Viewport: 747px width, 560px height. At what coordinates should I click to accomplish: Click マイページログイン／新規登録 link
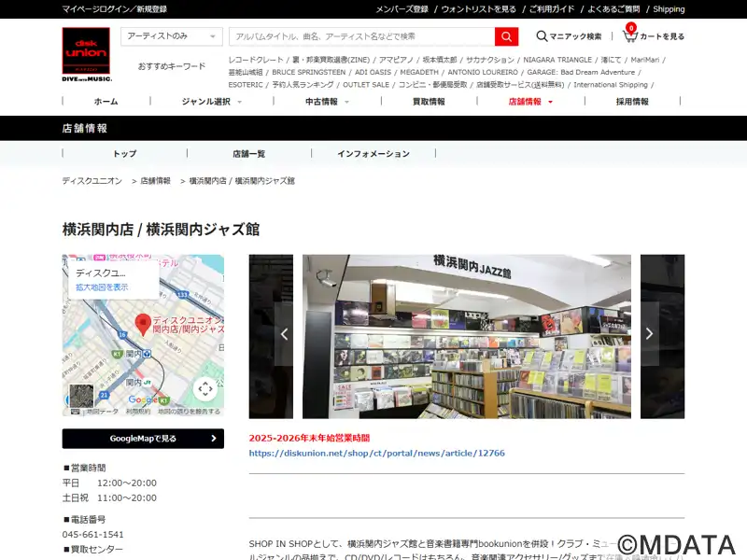pyautogui.click(x=114, y=9)
